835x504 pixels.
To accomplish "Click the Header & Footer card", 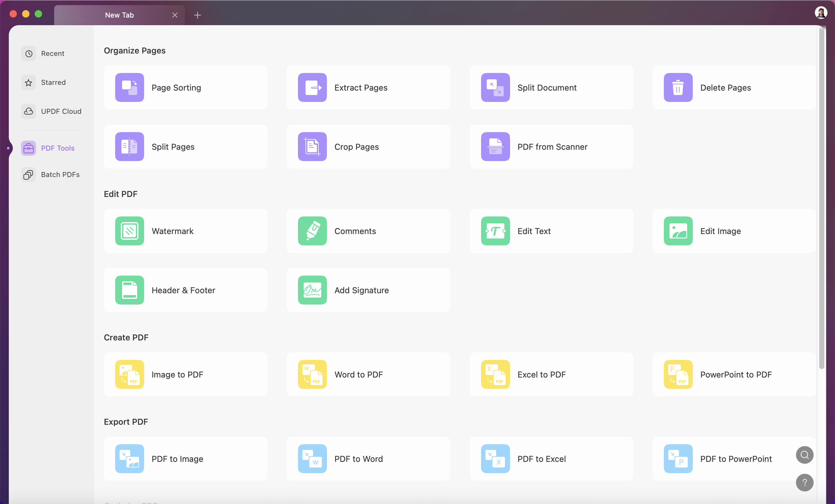I will [185, 290].
